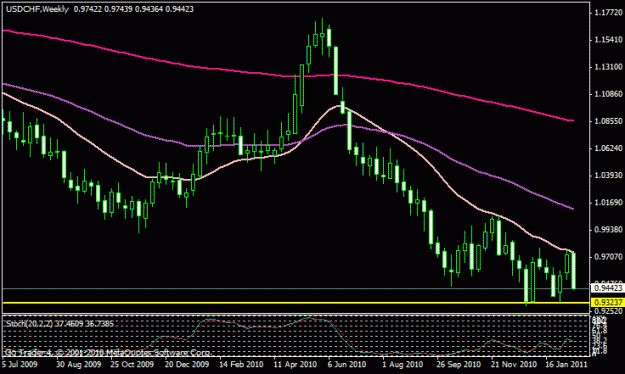Click the 21 Nov 2010 date label
625x374 pixels.
tap(513, 364)
